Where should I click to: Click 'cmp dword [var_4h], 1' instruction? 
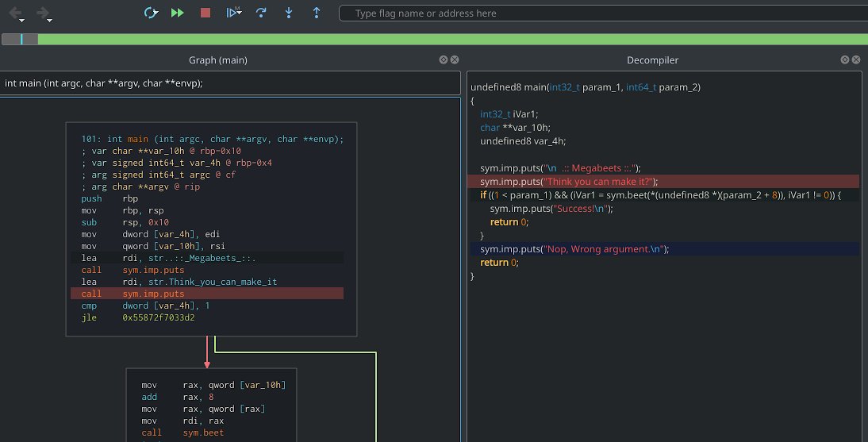(145, 306)
